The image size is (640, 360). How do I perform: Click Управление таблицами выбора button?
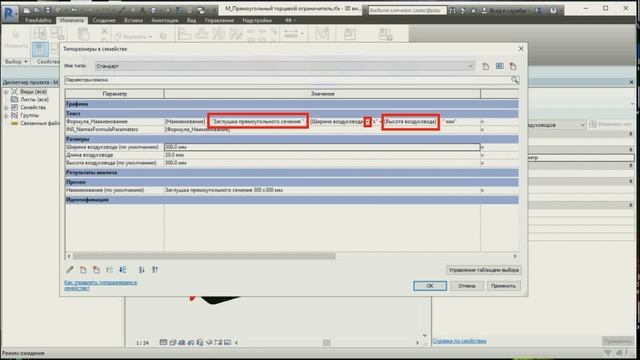pyautogui.click(x=484, y=270)
